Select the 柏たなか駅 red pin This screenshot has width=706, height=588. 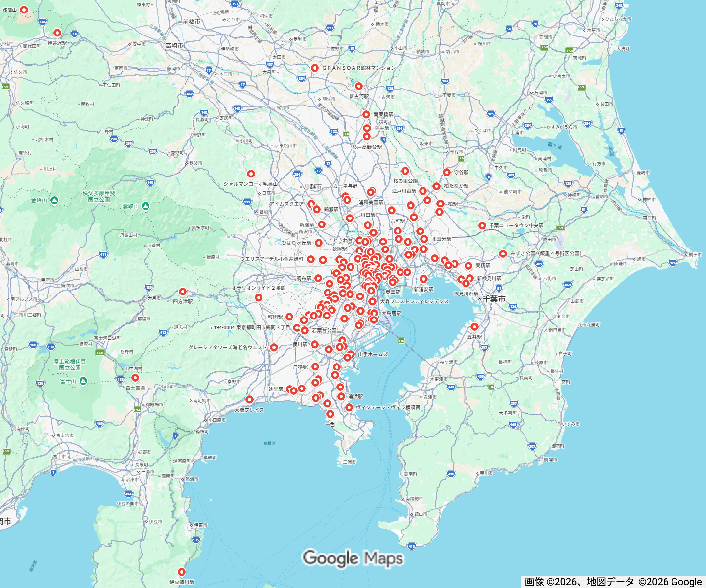pyautogui.click(x=436, y=186)
